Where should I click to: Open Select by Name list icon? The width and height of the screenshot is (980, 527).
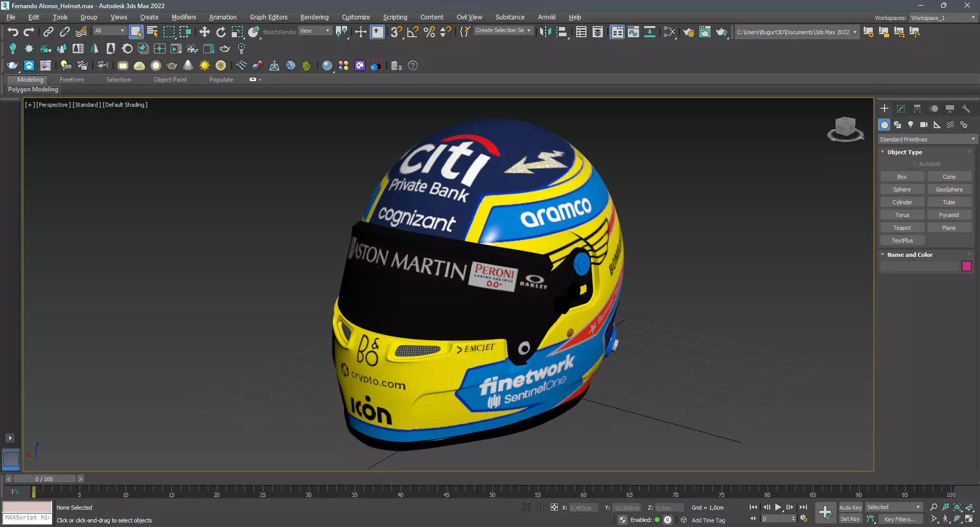(152, 32)
